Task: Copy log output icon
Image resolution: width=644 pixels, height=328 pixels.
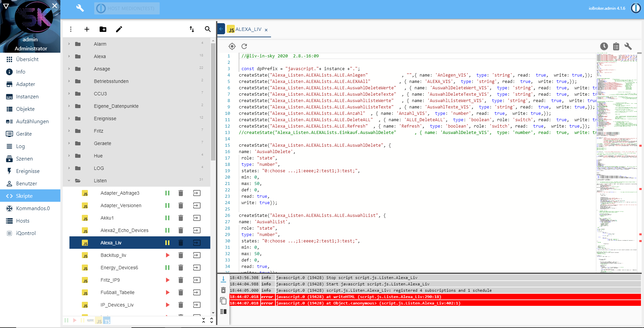Action: (x=223, y=301)
